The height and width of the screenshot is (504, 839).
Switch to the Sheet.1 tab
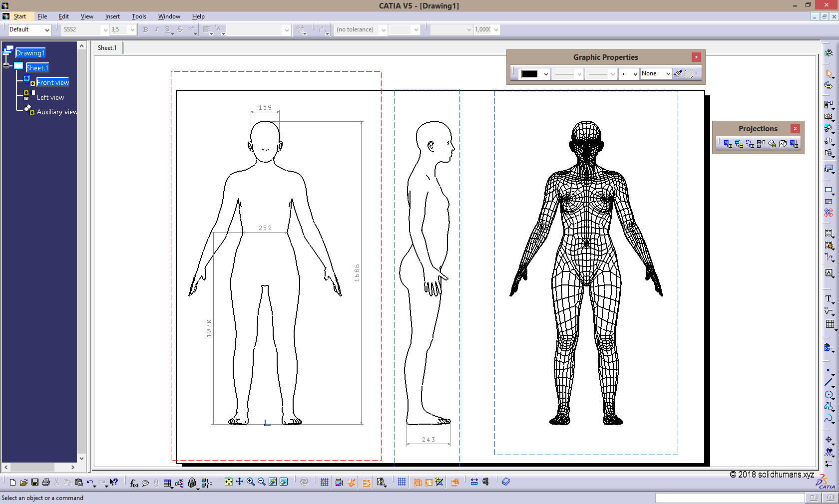107,47
